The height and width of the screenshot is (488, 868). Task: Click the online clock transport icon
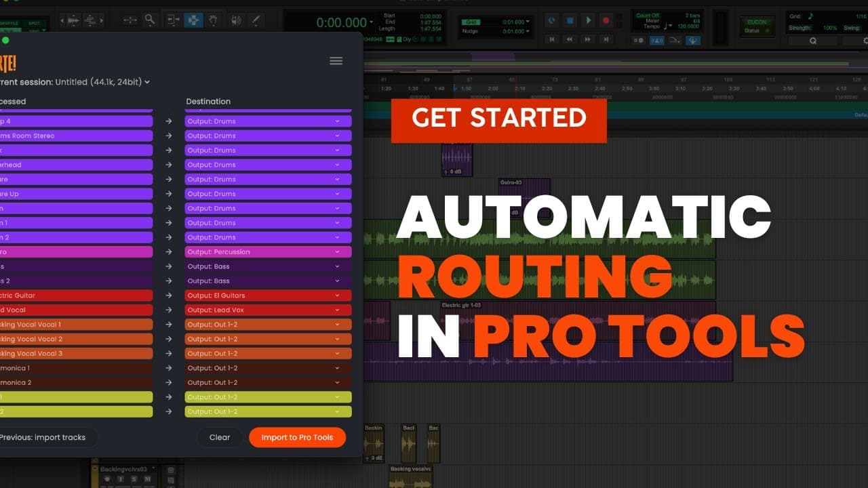pos(551,20)
